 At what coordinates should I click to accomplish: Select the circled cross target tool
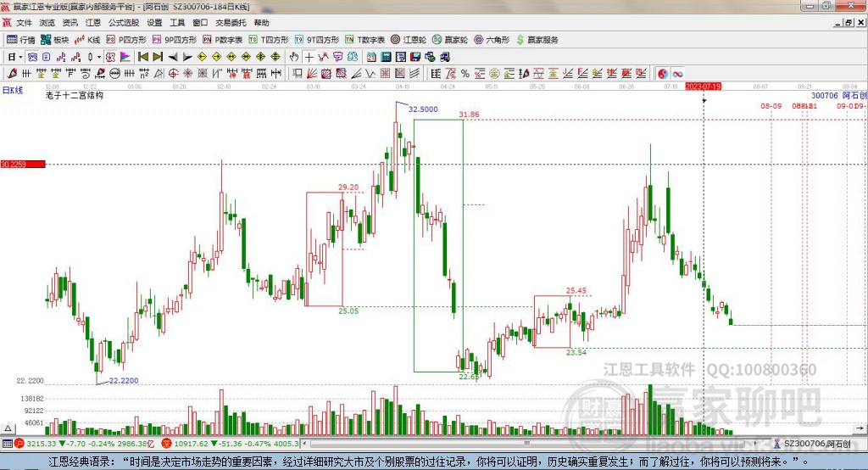coord(173,74)
